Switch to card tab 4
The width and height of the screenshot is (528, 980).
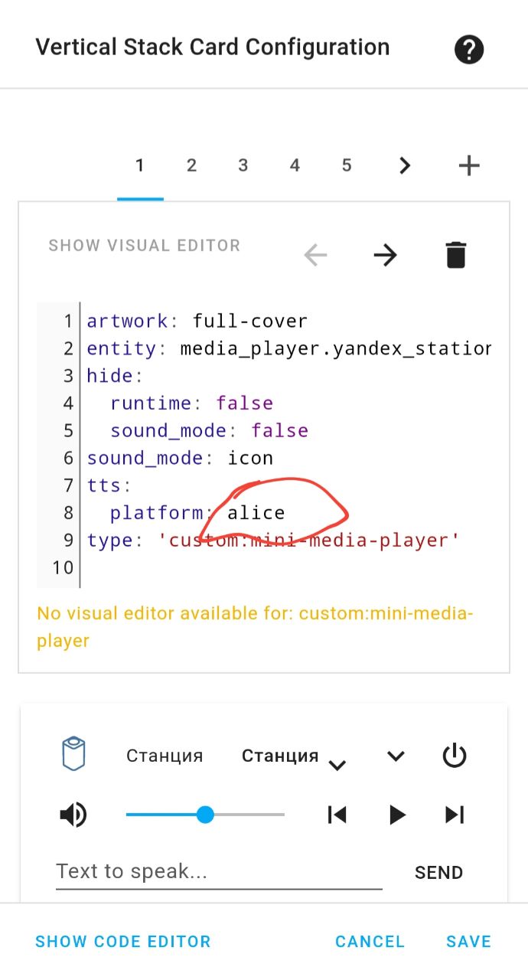pos(295,165)
